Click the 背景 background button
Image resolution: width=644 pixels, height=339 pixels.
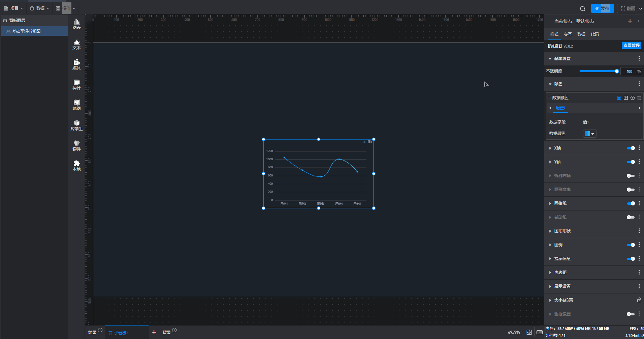167,333
